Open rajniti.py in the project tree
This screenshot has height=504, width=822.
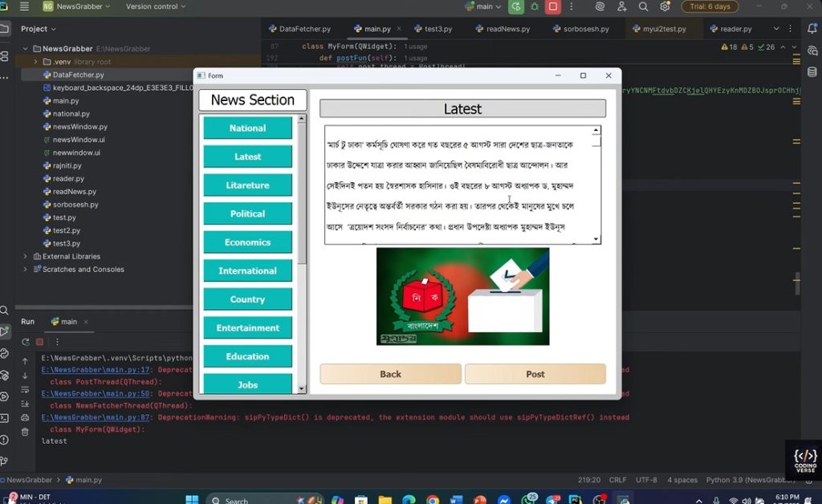67,166
